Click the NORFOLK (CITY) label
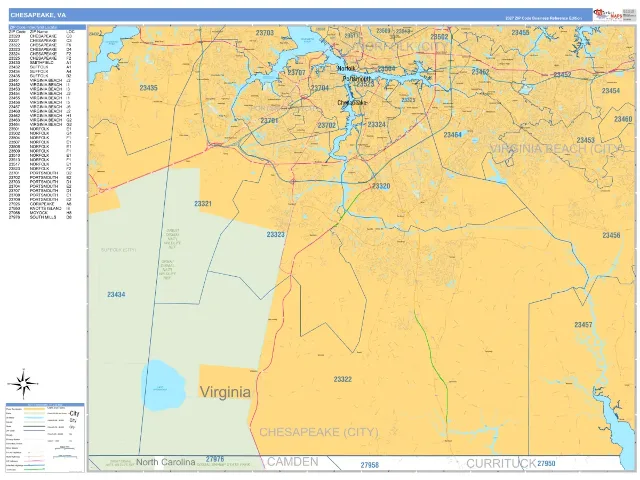640x480 pixels. coord(402,46)
